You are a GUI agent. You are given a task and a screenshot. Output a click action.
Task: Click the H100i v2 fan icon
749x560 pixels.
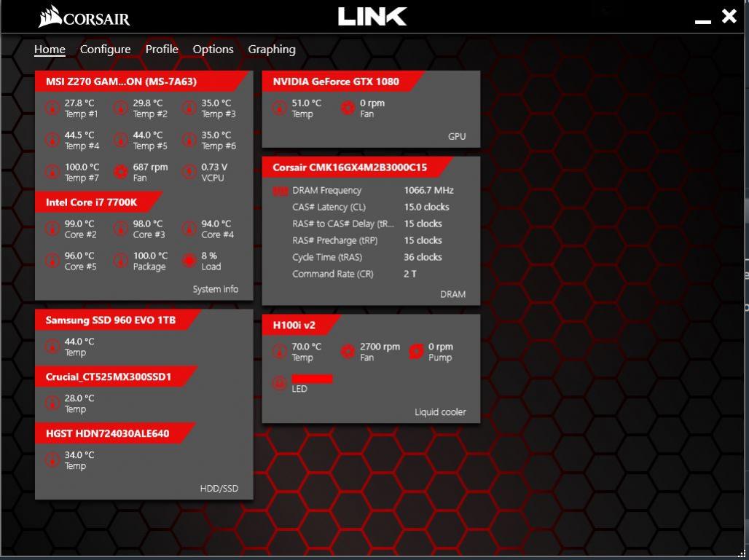coord(348,352)
